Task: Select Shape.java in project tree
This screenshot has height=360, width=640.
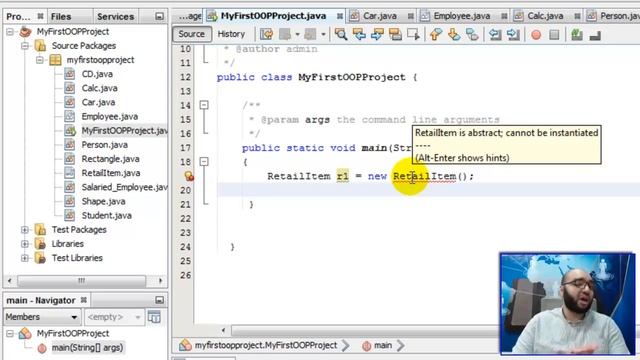Action: pyautogui.click(x=103, y=201)
